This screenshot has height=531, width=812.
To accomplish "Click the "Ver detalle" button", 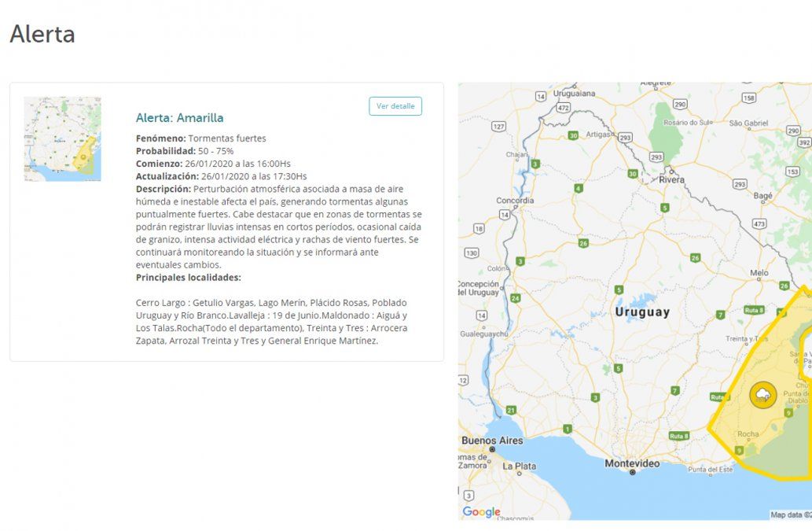I will point(395,106).
